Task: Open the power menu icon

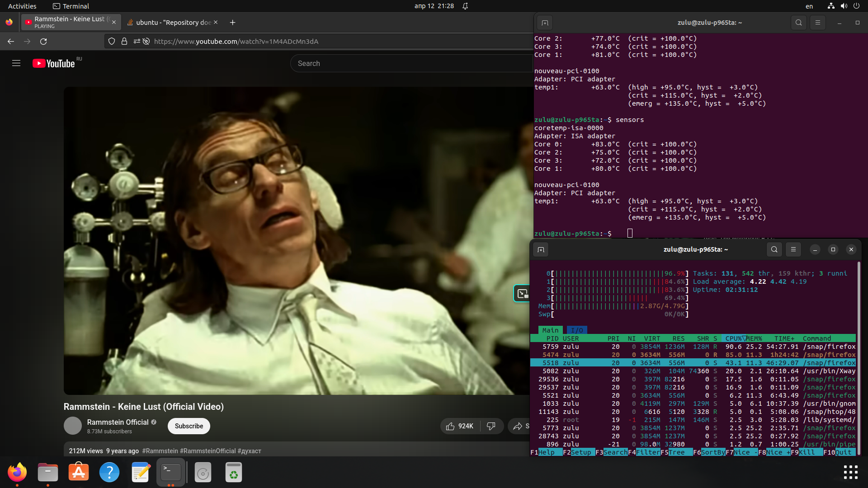Action: coord(856,6)
